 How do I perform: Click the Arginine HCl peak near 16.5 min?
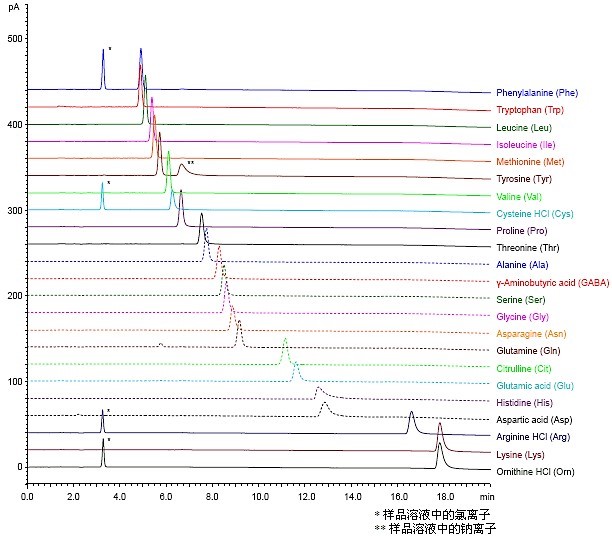(411, 413)
